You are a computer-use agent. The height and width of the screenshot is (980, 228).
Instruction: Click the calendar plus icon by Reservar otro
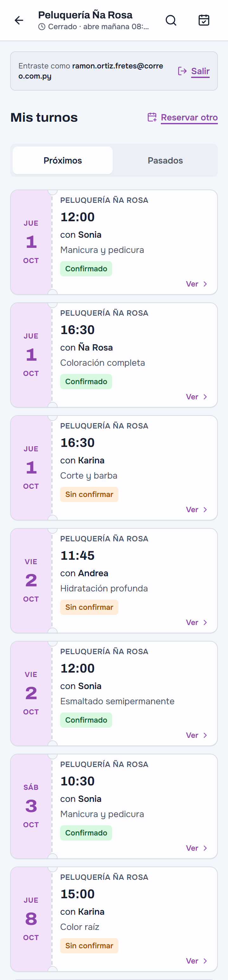152,117
